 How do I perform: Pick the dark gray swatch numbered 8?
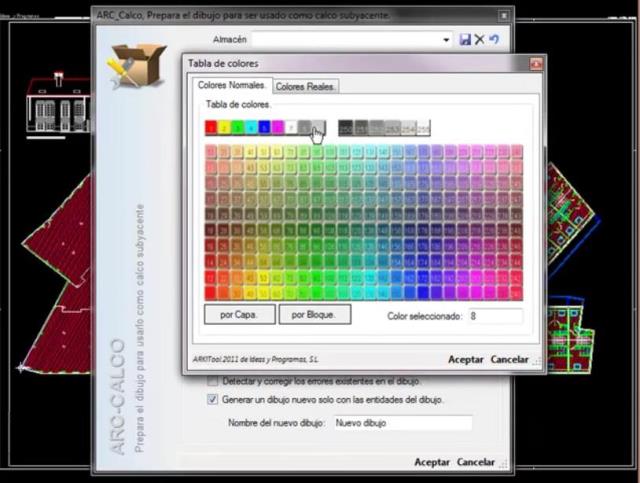(x=305, y=128)
